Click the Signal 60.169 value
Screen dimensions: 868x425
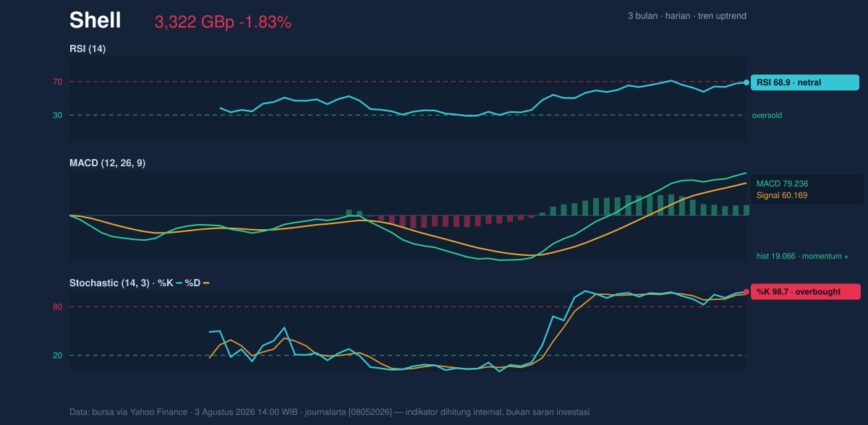(x=782, y=195)
